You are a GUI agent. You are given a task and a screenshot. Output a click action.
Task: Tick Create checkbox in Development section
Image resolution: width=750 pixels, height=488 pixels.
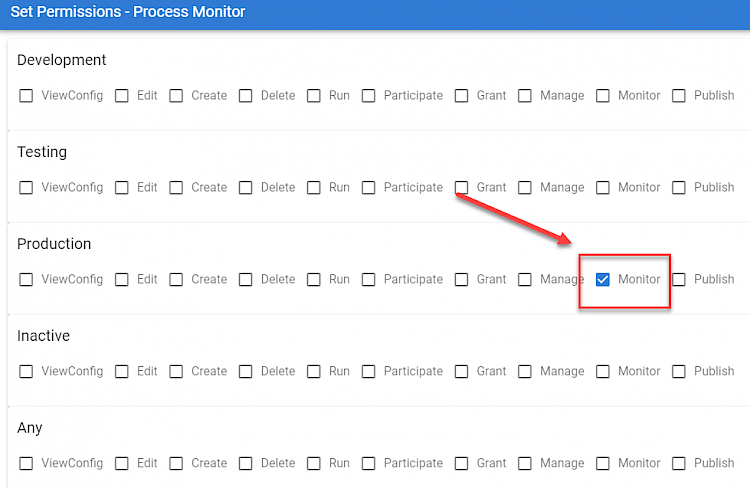click(176, 96)
